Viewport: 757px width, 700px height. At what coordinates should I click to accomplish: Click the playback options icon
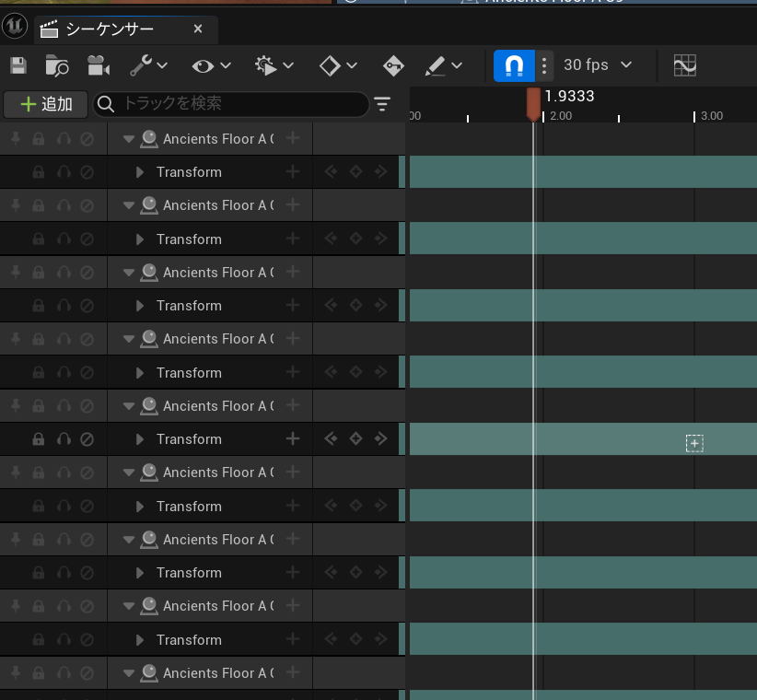coord(264,65)
